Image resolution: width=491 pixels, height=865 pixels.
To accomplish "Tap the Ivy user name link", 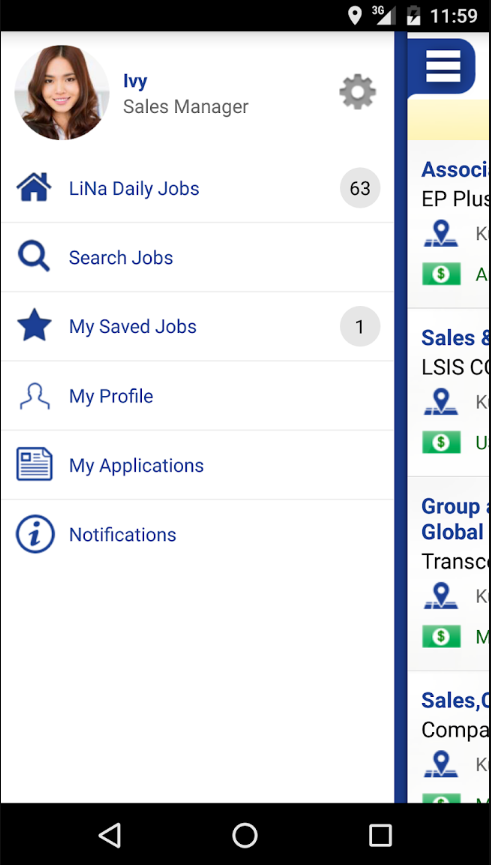I will coord(135,81).
